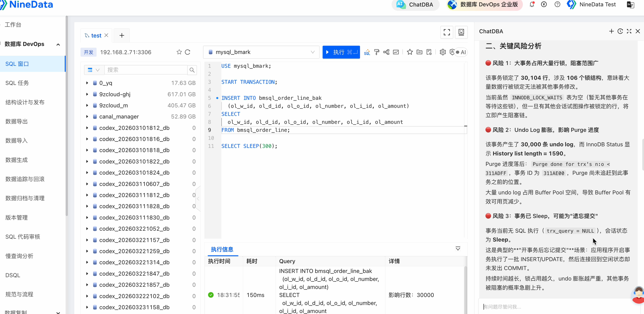Screen dimensions: 644x314
Task: Open SQL 窗口 in the sidebar
Action: [x=33, y=64]
